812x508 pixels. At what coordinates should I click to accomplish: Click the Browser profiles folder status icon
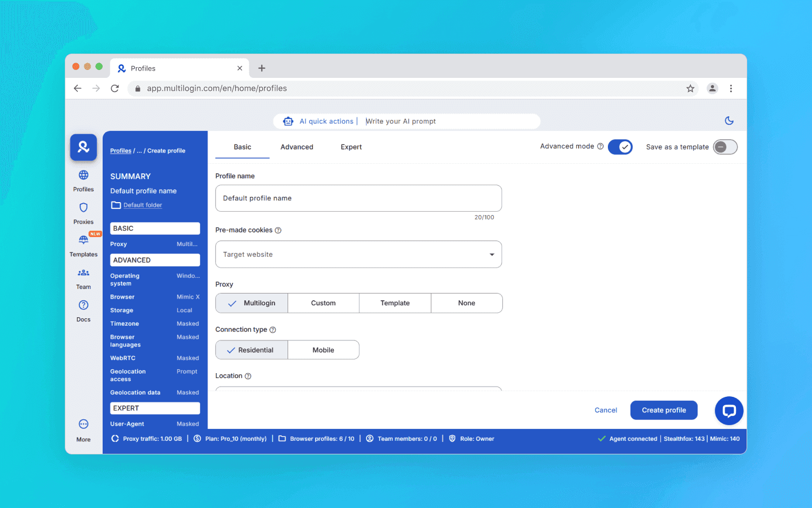[282, 439]
